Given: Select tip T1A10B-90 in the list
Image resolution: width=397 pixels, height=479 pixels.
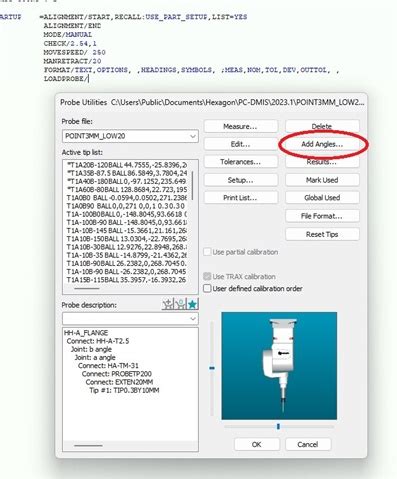Looking at the screenshot, I should (127, 263).
